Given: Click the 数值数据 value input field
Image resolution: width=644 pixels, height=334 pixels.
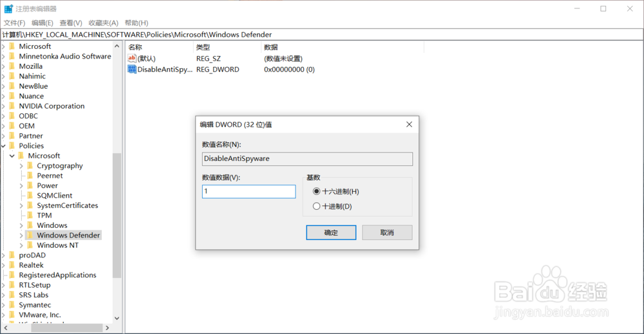Looking at the screenshot, I should 249,191.
